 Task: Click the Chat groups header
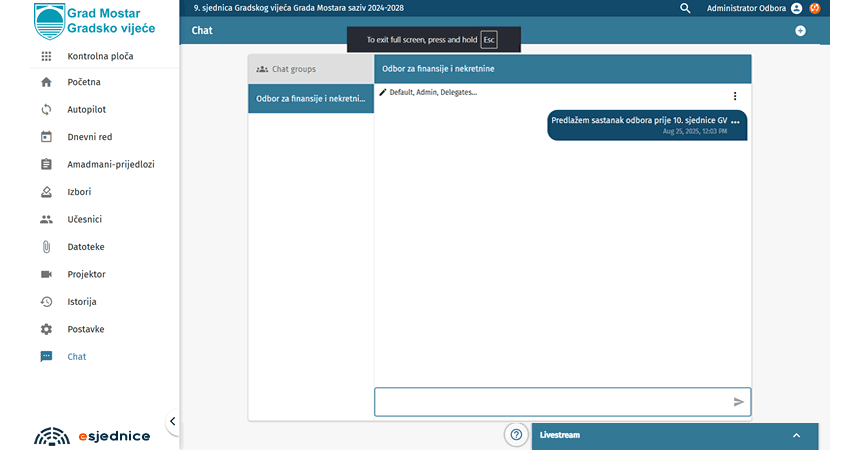[x=311, y=69]
